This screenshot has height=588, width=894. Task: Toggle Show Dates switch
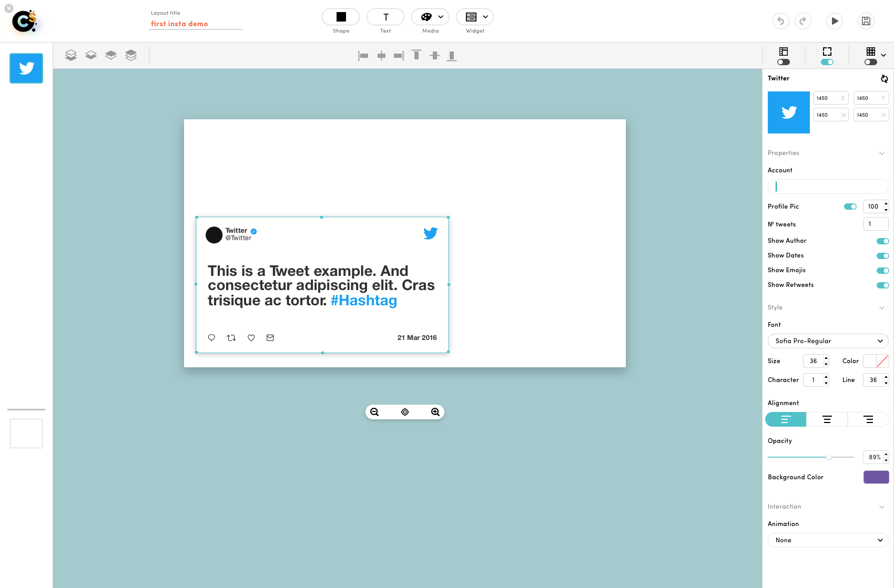point(882,256)
